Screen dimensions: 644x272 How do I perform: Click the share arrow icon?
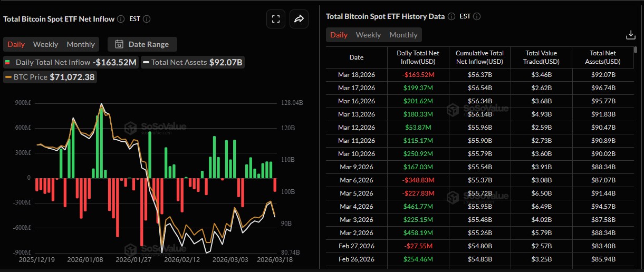pos(299,19)
